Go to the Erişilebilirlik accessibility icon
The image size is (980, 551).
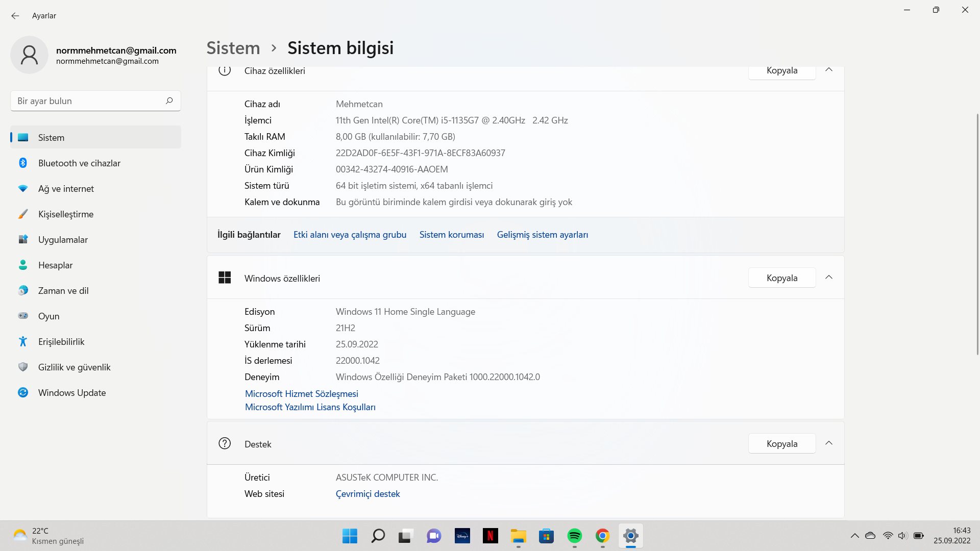(x=23, y=342)
